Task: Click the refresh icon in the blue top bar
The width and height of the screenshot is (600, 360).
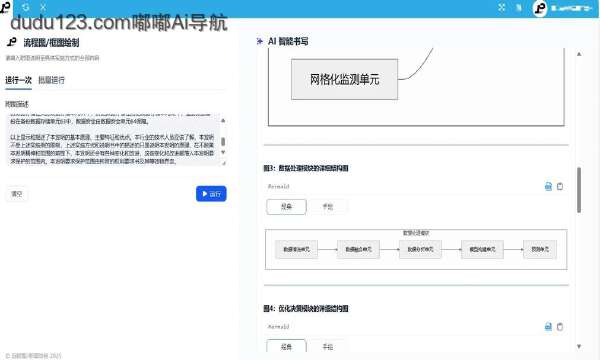Action: pyautogui.click(x=26, y=7)
